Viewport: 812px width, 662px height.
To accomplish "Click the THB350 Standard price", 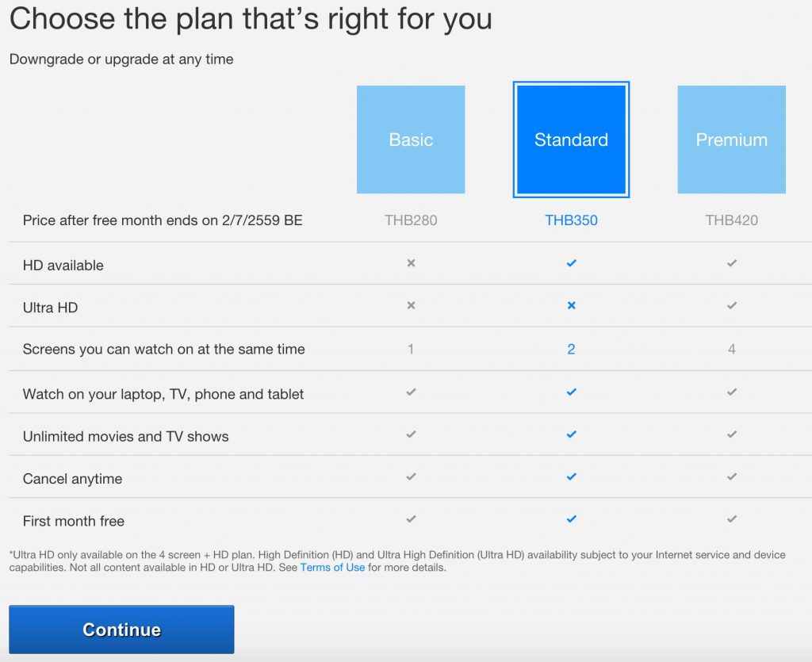I will [571, 220].
